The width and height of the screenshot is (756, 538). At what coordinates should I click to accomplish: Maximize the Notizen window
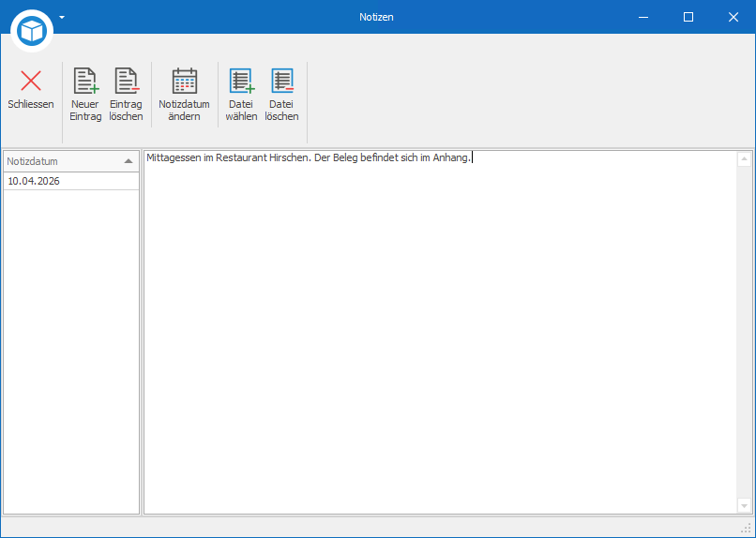click(688, 17)
